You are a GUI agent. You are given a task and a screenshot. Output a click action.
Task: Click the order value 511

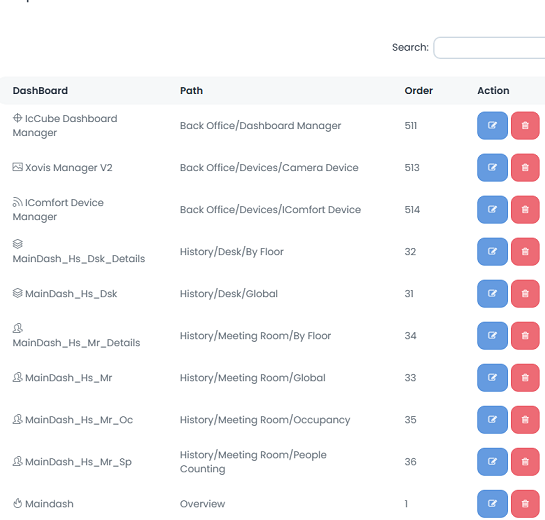410,125
